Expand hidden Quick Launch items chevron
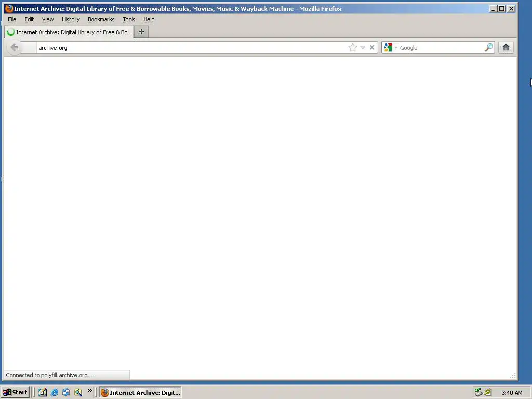 pos(89,391)
